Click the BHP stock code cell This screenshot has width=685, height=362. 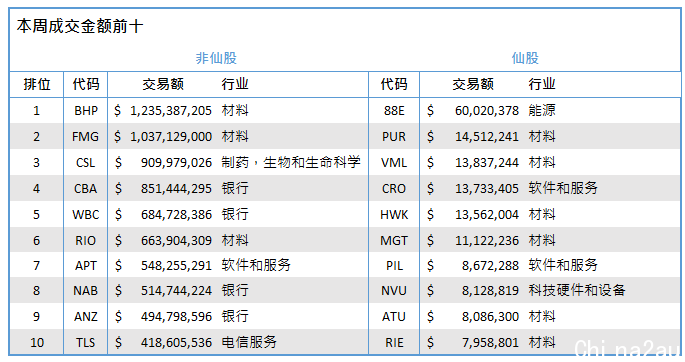pyautogui.click(x=86, y=110)
